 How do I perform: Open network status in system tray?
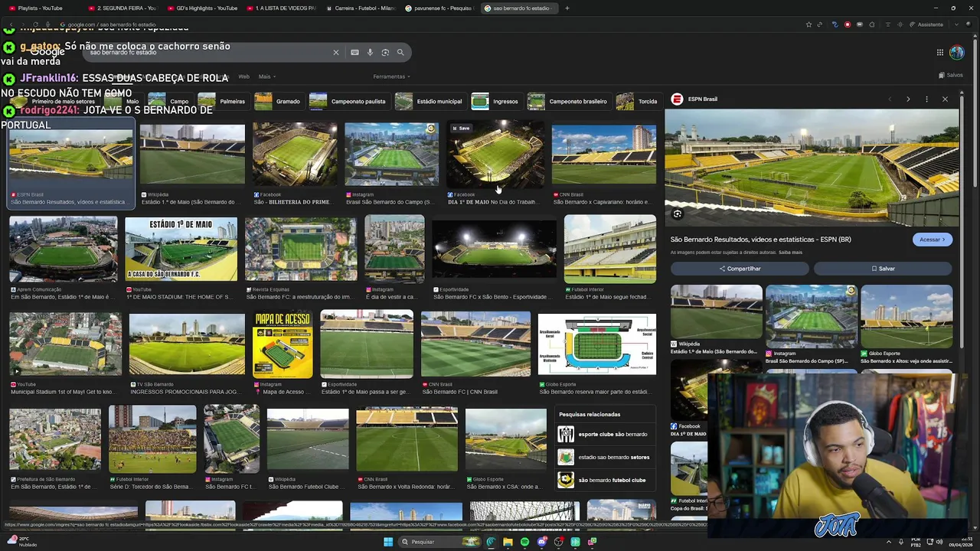click(x=929, y=542)
